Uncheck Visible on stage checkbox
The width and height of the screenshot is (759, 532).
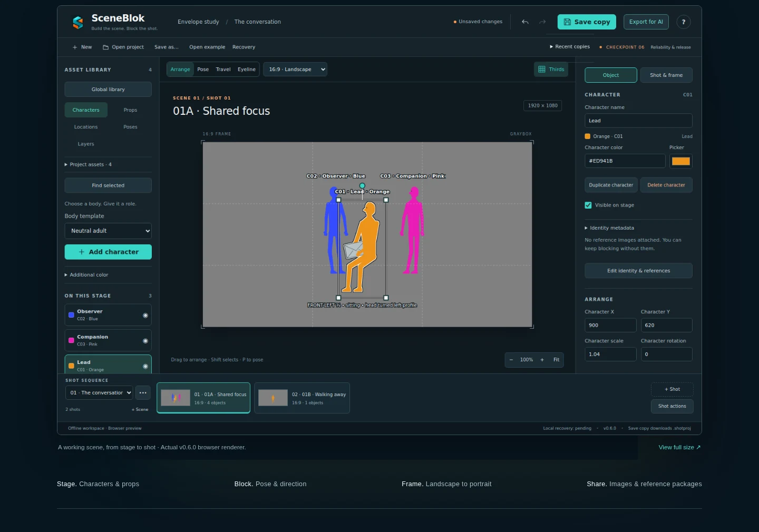pyautogui.click(x=588, y=205)
